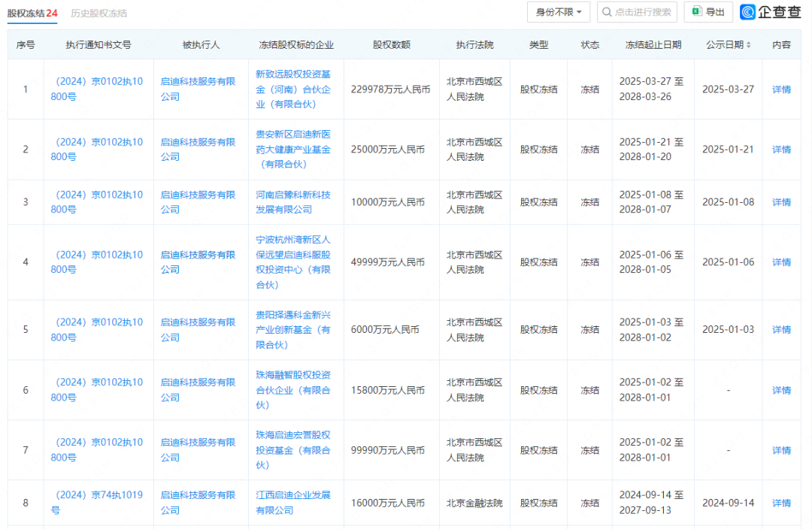Open case number （2024）京74执1019号

point(97,503)
